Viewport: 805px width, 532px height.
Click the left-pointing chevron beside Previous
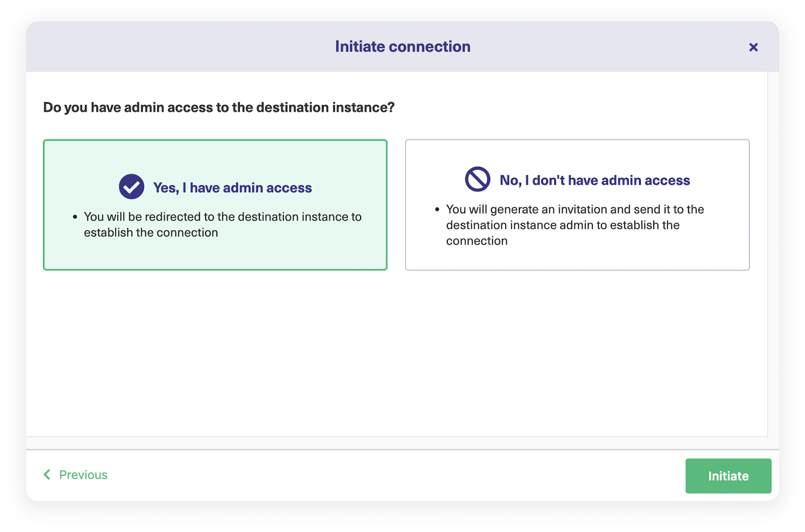coord(46,475)
